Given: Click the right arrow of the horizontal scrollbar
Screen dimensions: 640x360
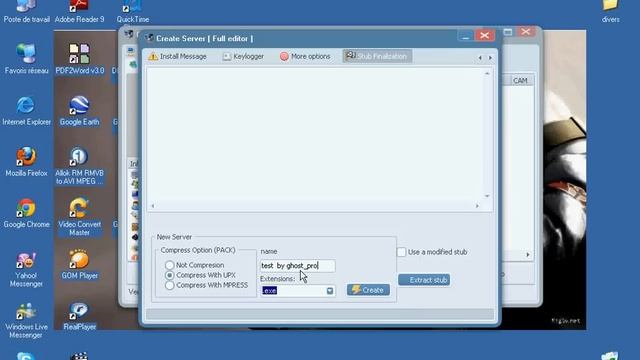Looking at the screenshot, I should [477, 206].
